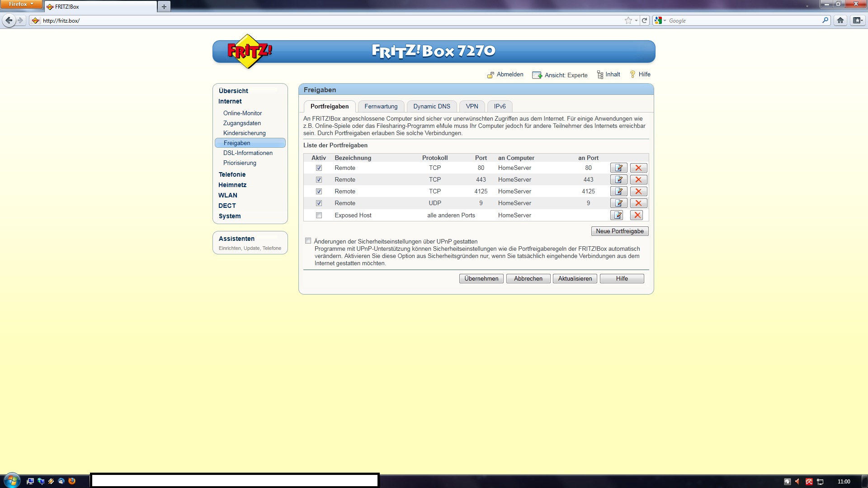This screenshot has width=868, height=488.
Task: Open the URL history dropdown arrow
Action: click(636, 20)
